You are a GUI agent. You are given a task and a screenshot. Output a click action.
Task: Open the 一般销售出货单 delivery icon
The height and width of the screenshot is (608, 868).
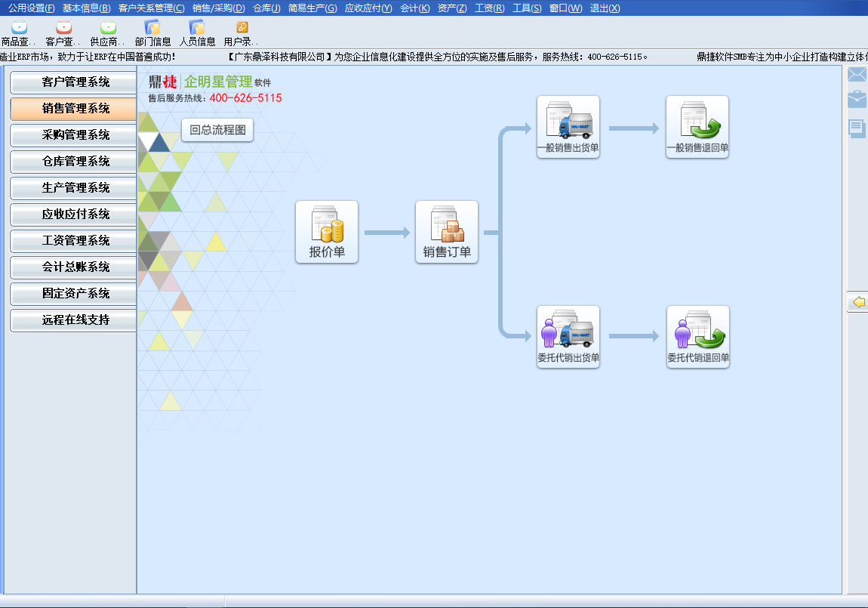(x=568, y=126)
